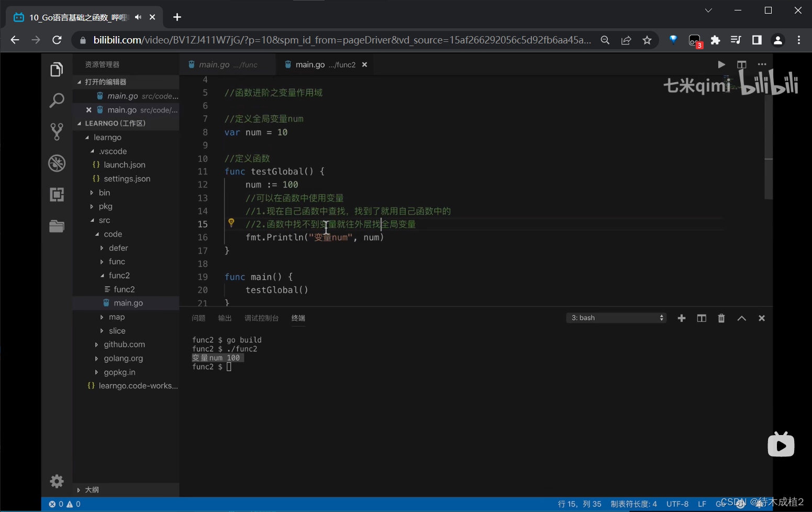Expand the pkg folder
Viewport: 812px width, 512px height.
tap(126, 206)
